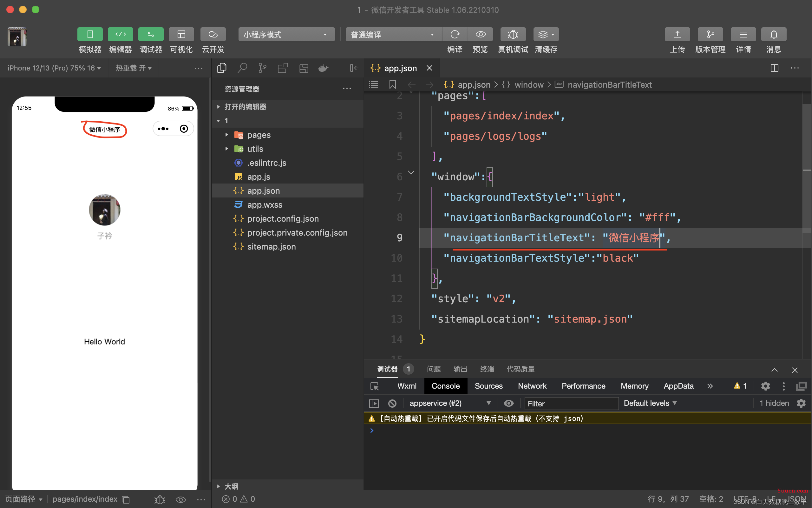Toggle the 模拟器 simulator panel button
Screen dimensions: 812x508
click(90, 34)
